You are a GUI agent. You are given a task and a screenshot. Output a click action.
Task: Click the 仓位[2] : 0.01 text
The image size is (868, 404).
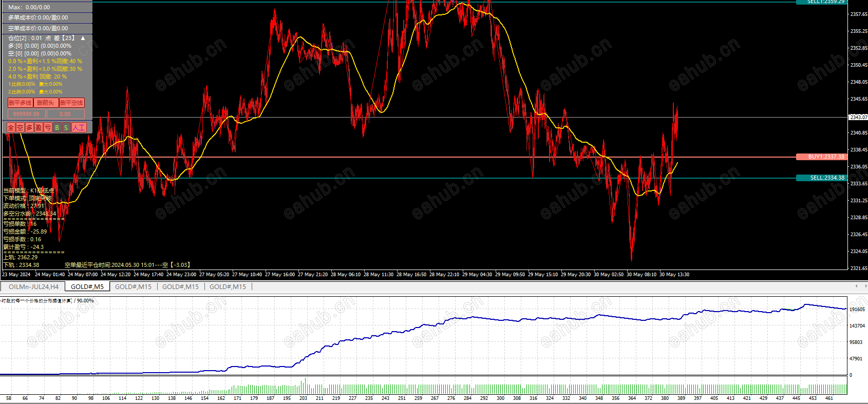25,38
